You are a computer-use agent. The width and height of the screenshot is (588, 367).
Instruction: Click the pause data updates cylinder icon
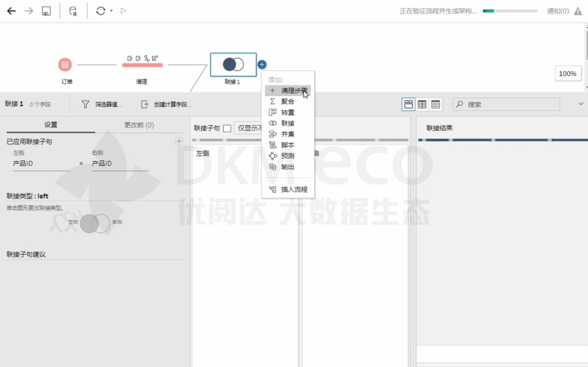(73, 11)
